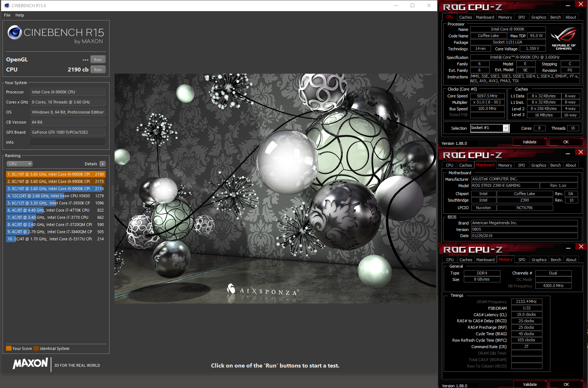The height and width of the screenshot is (388, 588).
Task: Open the CPU ranking type dropdown
Action: click(20, 164)
